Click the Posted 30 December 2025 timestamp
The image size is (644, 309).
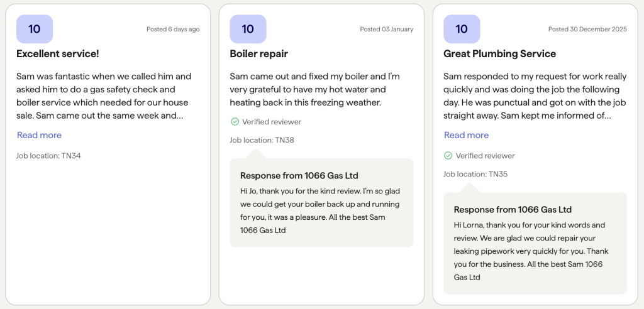click(x=587, y=29)
